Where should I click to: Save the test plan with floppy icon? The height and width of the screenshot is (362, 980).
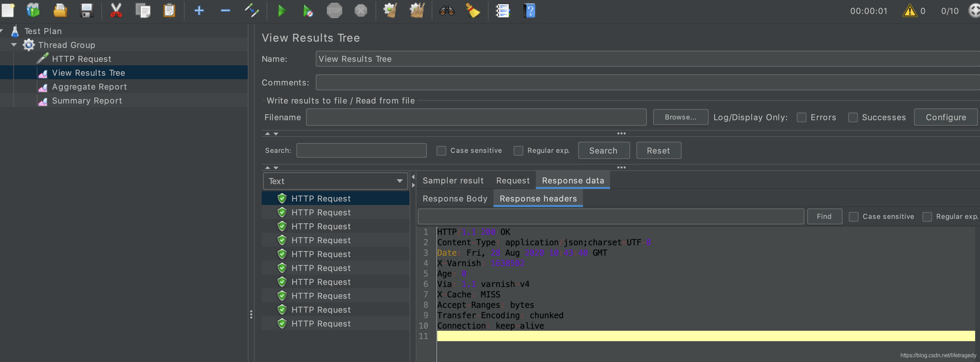[87, 11]
